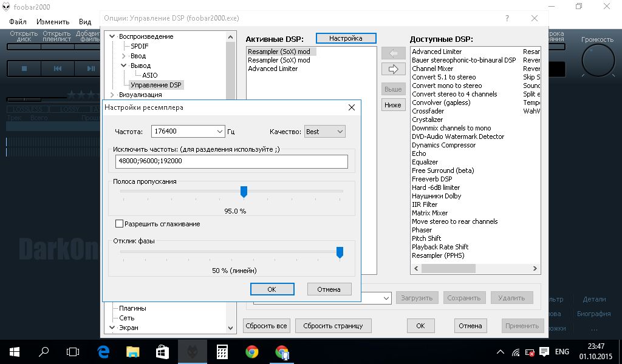Add selected DSP with the left arrow button
Screen dimensions: 622x364
393,53
